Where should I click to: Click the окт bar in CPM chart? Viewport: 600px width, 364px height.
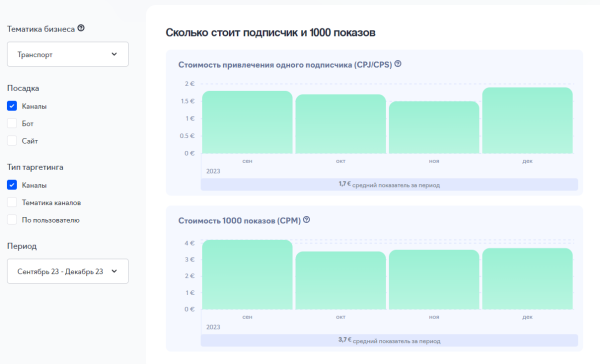tap(341, 280)
